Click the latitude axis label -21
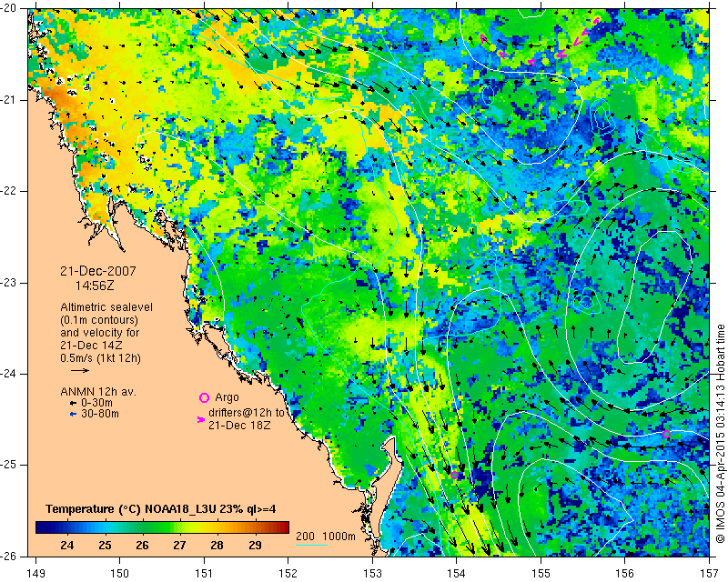The image size is (728, 582). tap(8, 100)
